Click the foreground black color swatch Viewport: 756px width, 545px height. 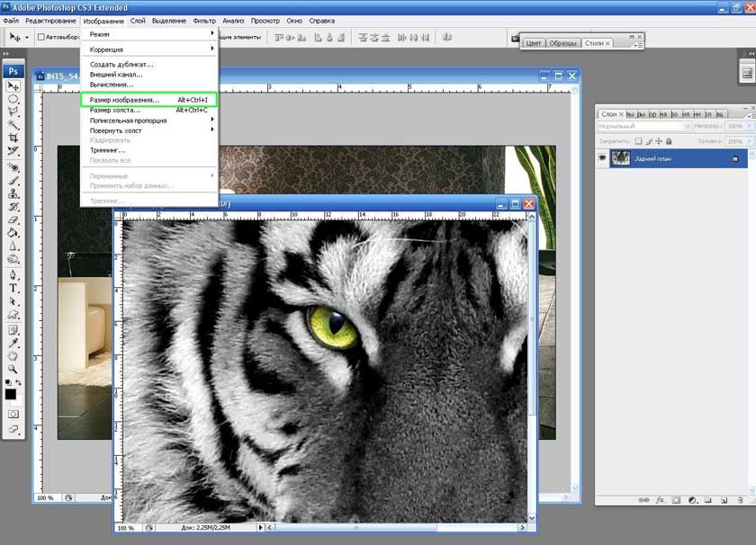coord(11,394)
